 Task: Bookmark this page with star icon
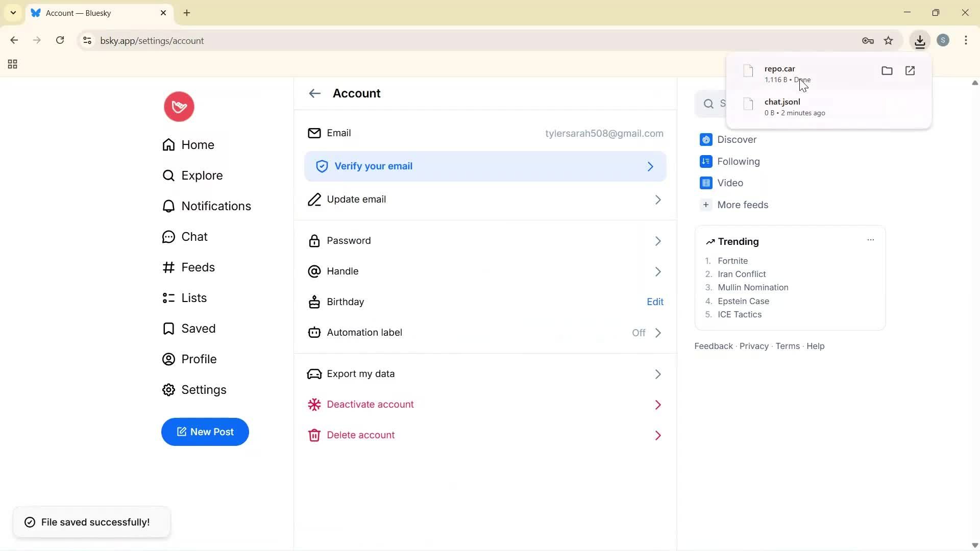pyautogui.click(x=889, y=41)
